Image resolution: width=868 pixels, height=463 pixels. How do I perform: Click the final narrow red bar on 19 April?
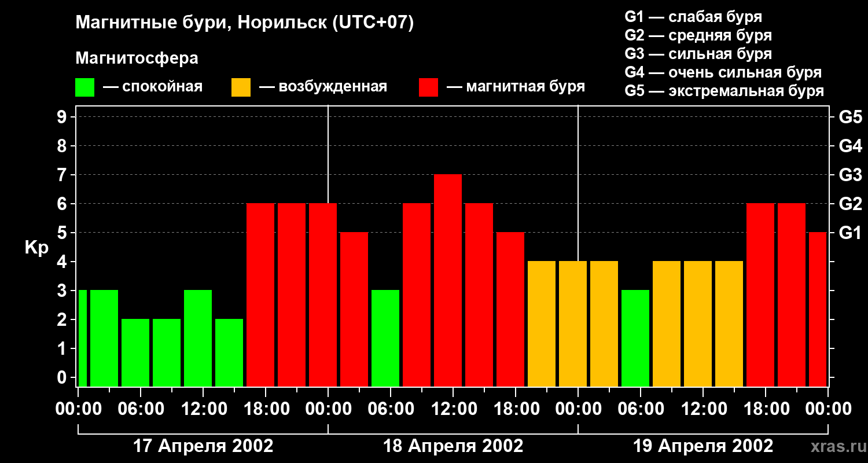[818, 309]
